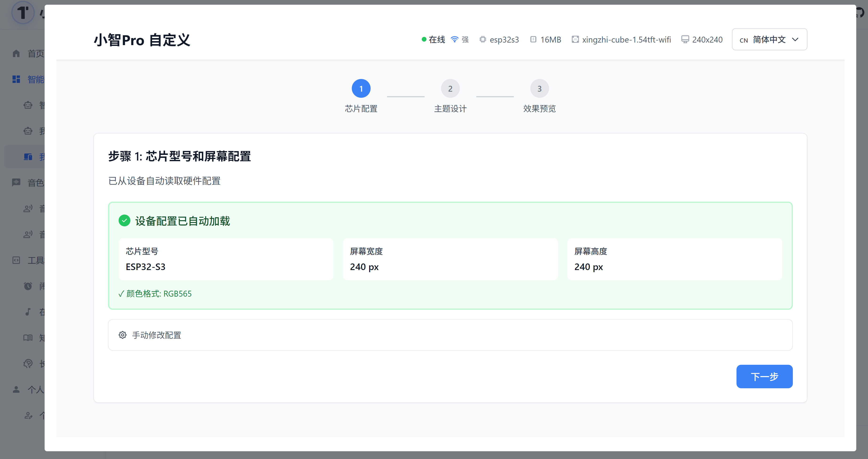The image size is (868, 459).
Task: Click the 在线 online status indicator
Action: click(433, 39)
